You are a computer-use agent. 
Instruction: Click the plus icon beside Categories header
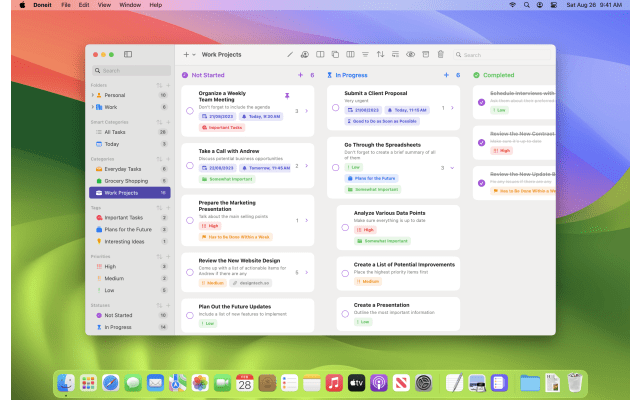pyautogui.click(x=168, y=159)
